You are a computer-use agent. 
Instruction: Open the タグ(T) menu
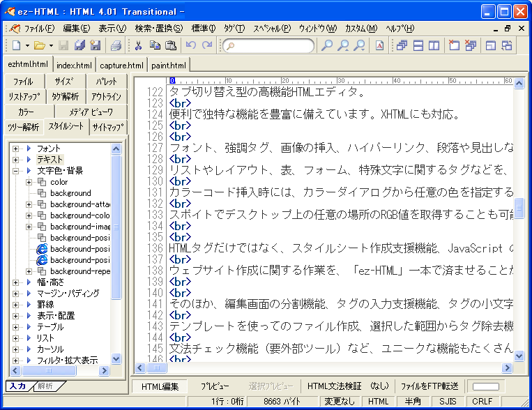click(234, 29)
